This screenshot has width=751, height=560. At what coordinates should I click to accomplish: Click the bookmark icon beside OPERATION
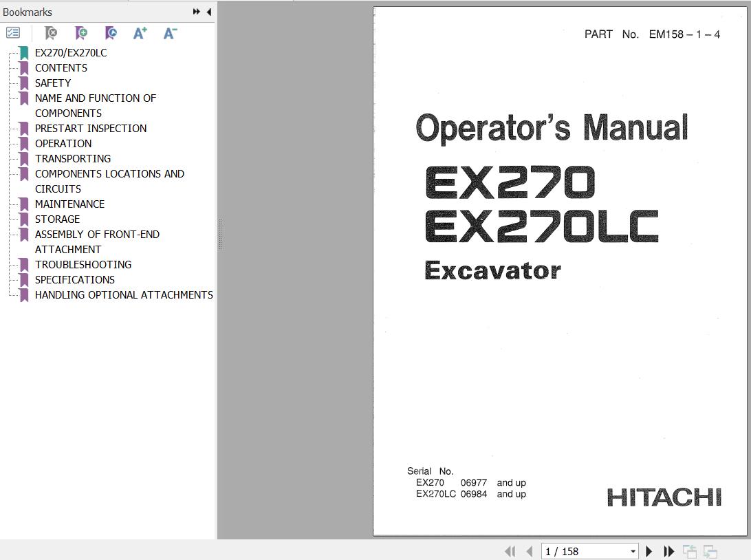pyautogui.click(x=24, y=144)
